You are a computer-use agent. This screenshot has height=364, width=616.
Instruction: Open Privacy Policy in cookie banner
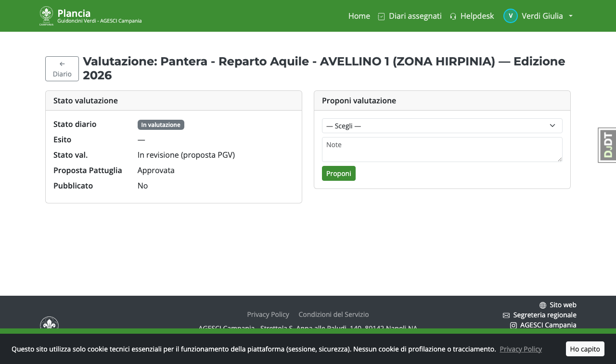(521, 349)
